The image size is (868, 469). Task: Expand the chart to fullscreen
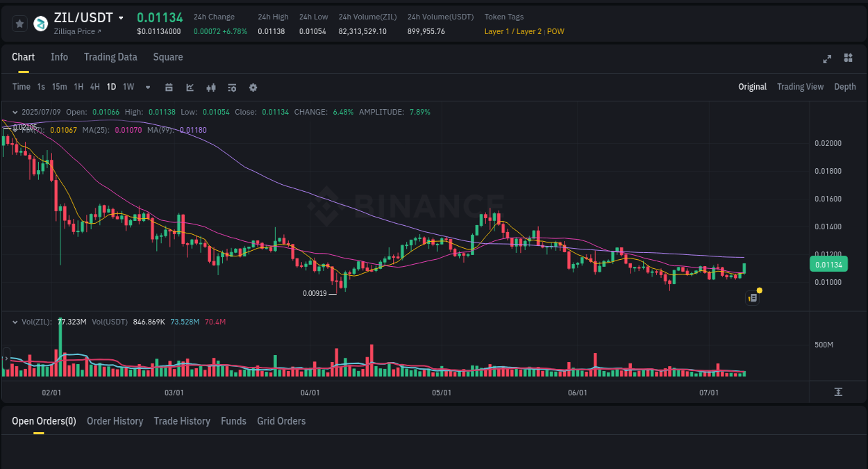pos(827,59)
